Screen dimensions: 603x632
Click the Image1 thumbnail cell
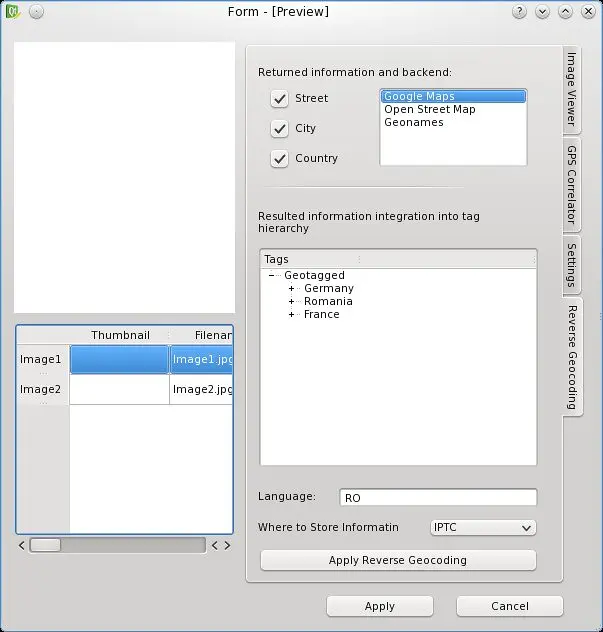coord(120,360)
